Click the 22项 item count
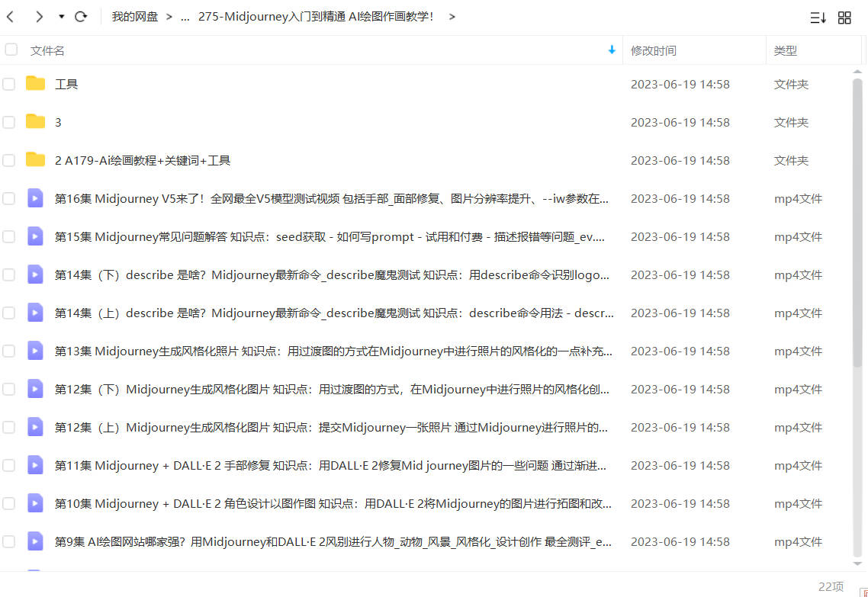Screen dimensions: 868x597 pos(831,586)
